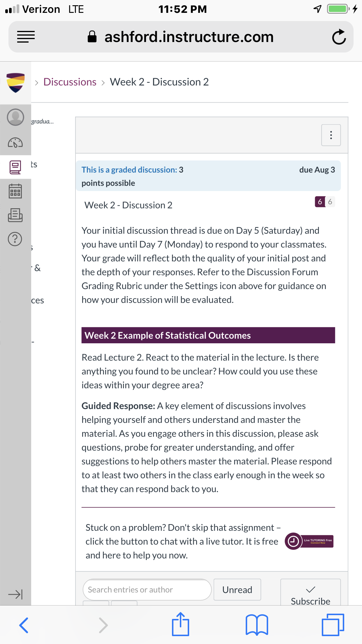Click the Discussions breadcrumb link
Image resolution: width=362 pixels, height=644 pixels.
click(70, 82)
